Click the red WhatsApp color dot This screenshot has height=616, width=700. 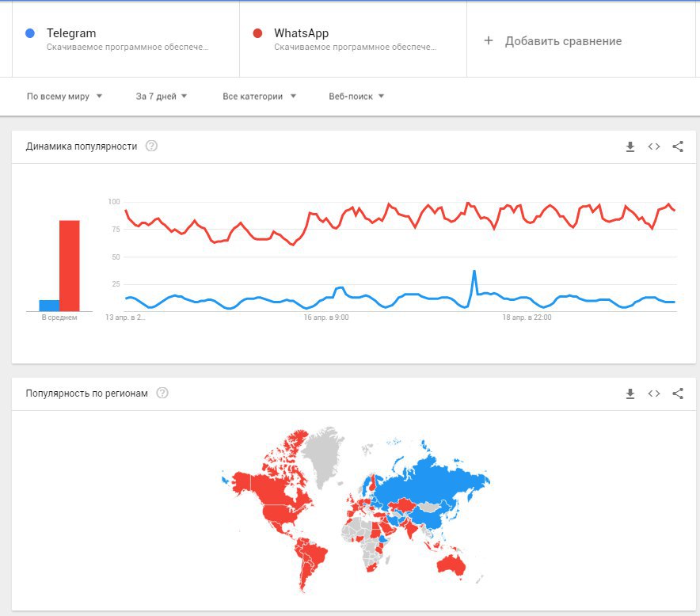pyautogui.click(x=257, y=33)
